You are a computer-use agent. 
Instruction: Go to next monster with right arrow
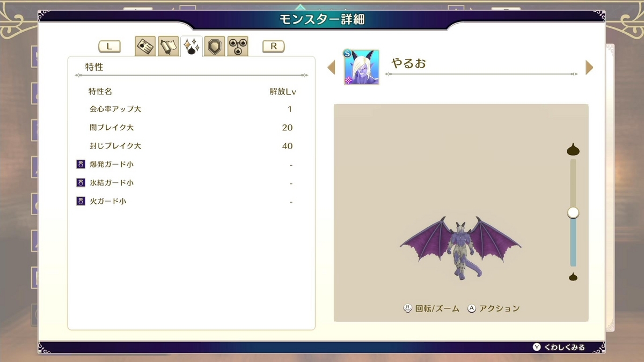click(589, 68)
